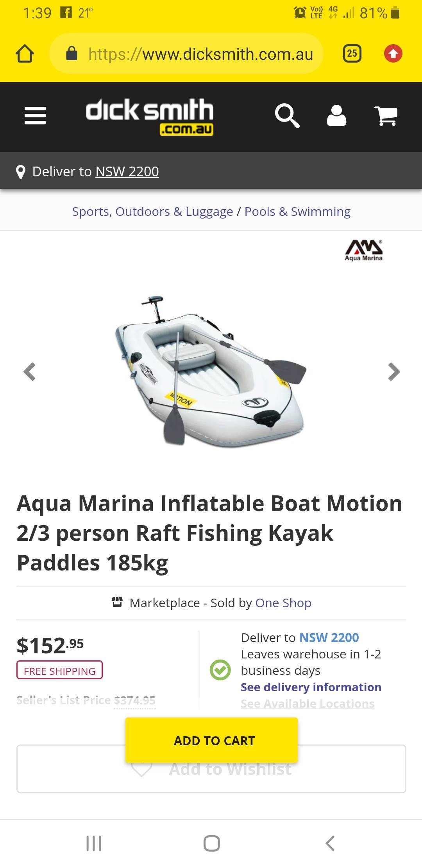
Task: Tap the Aqua Marina brand logo
Action: [x=363, y=250]
